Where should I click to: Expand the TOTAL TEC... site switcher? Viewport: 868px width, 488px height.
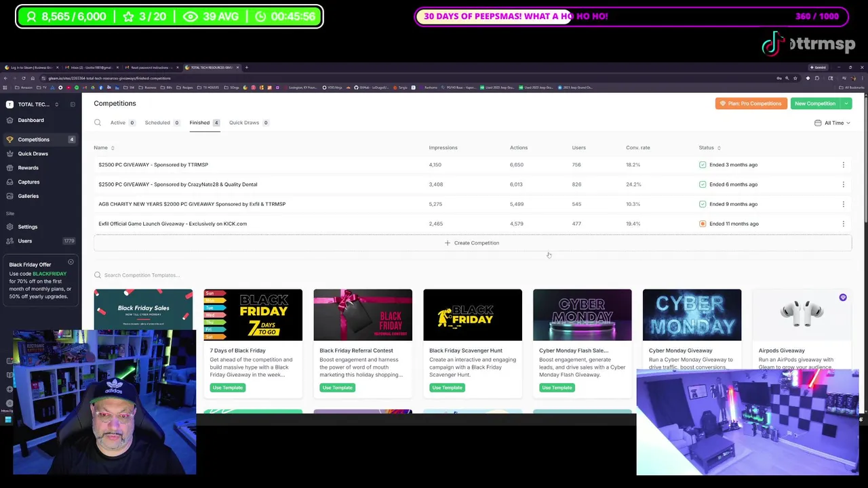click(56, 104)
